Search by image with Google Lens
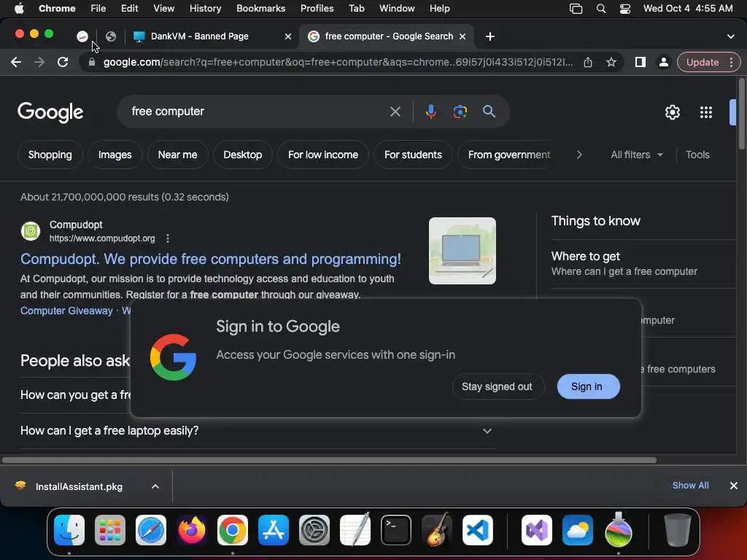The height and width of the screenshot is (560, 747). click(x=460, y=112)
